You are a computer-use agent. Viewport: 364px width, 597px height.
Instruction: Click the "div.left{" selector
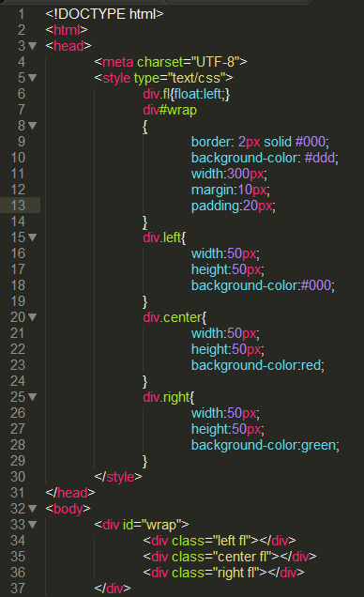tap(164, 237)
